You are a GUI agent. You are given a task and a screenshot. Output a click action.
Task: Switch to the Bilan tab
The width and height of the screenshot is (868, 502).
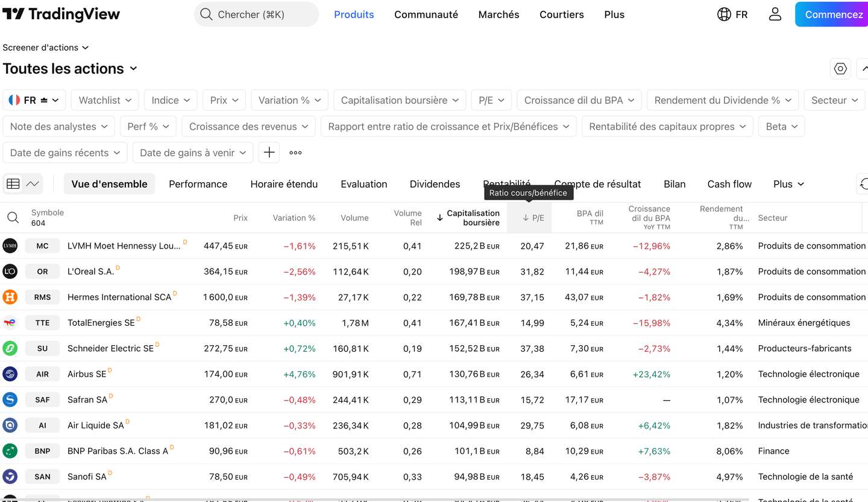675,184
